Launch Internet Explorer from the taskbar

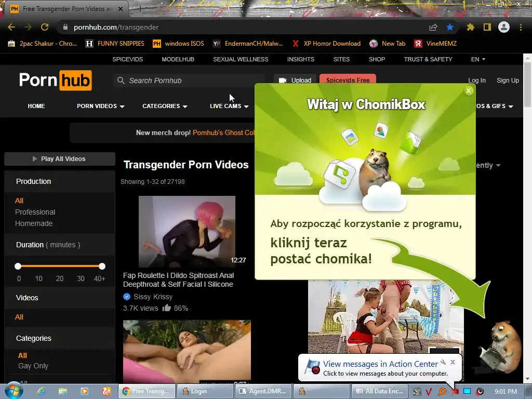[42, 391]
